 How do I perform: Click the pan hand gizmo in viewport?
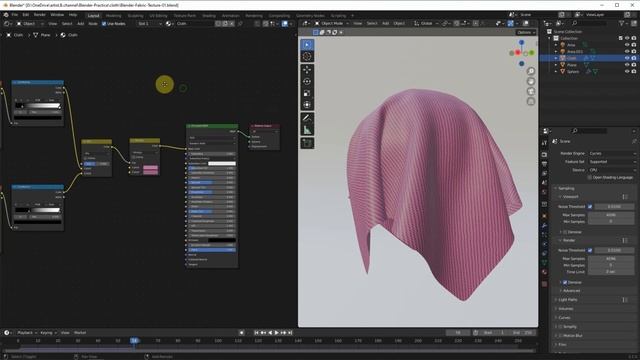pyautogui.click(x=531, y=81)
